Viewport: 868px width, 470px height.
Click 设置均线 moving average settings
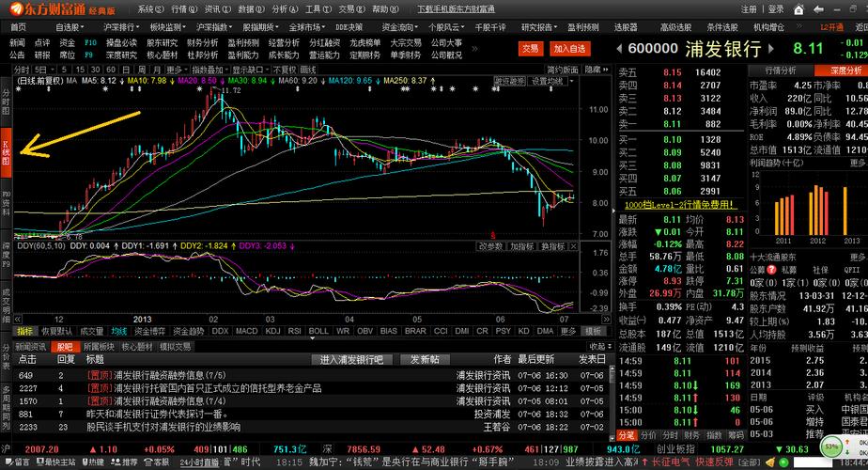(548, 81)
